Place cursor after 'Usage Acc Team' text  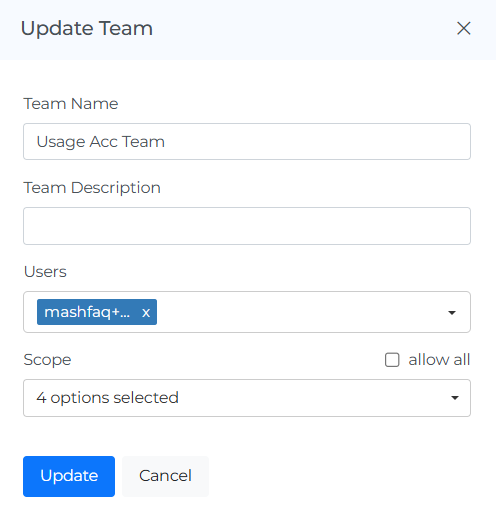pyautogui.click(x=167, y=142)
